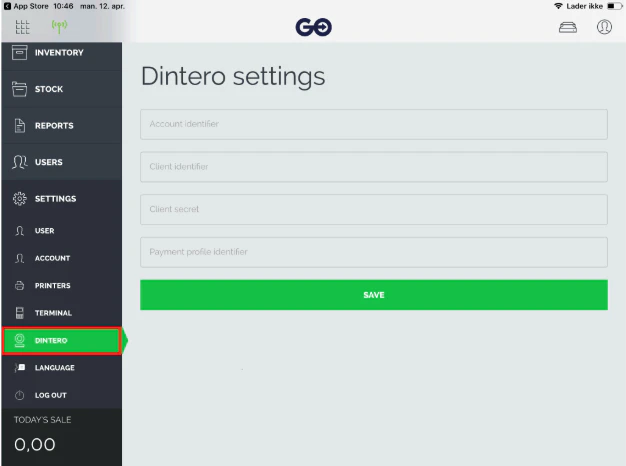Select the User settings entry
626x466 pixels.
pyautogui.click(x=62, y=231)
